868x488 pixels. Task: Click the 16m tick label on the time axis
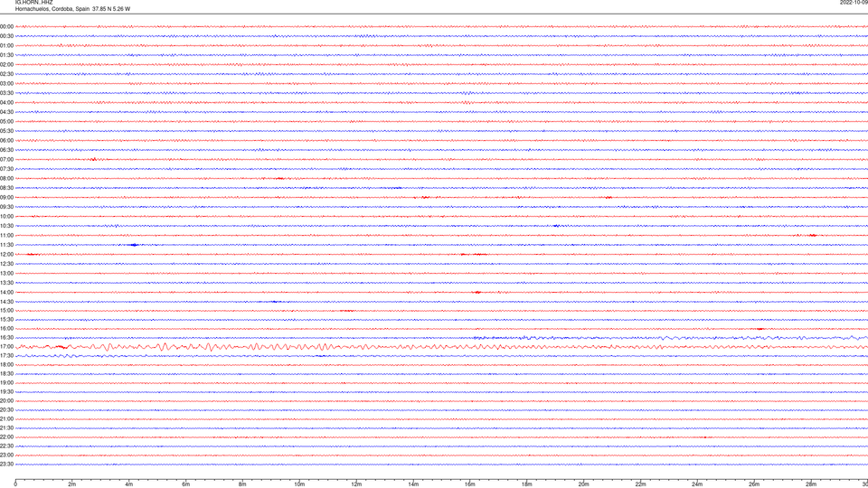[470, 484]
